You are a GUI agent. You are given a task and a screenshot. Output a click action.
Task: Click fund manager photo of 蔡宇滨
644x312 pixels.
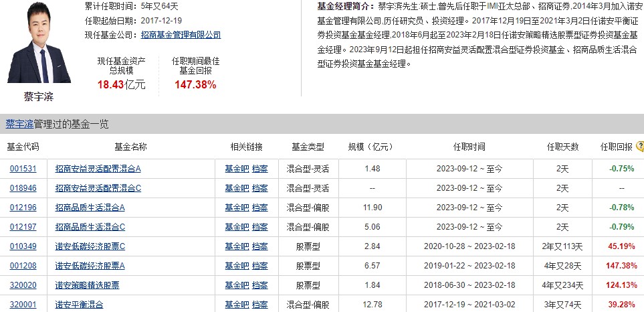[x=39, y=43]
